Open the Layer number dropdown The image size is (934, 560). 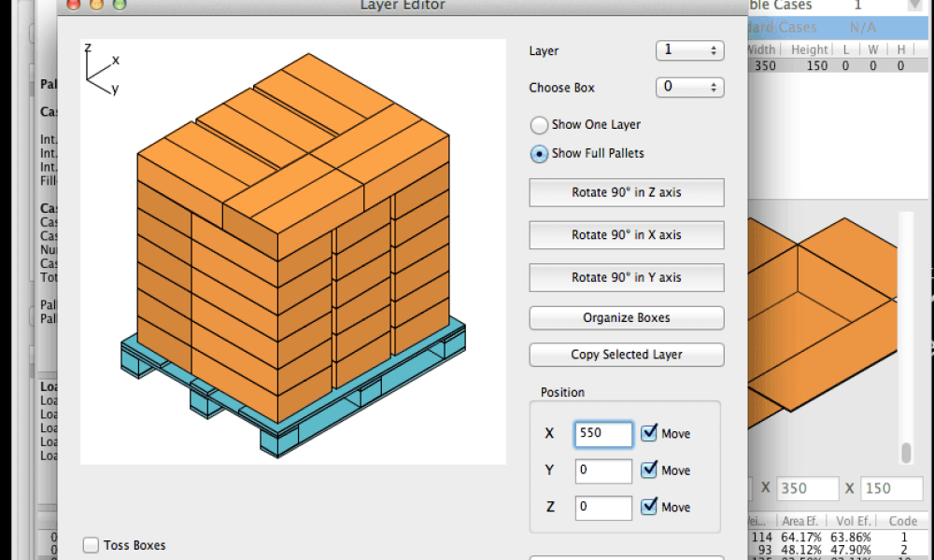point(690,50)
